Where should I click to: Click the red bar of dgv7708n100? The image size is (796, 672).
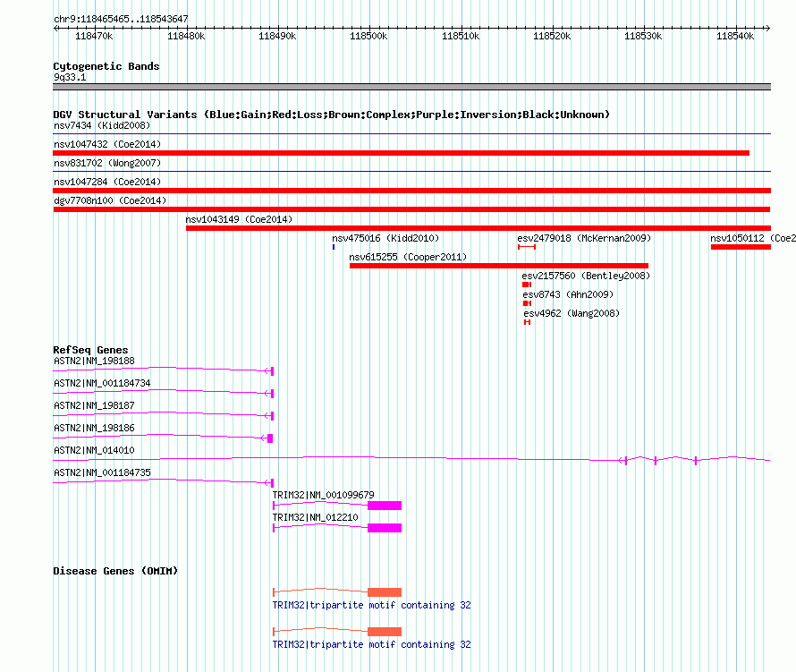point(411,209)
